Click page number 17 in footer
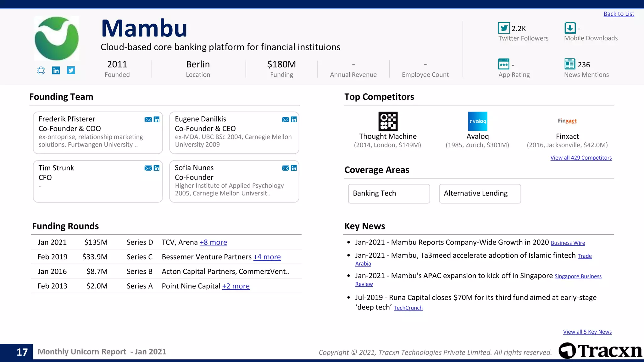The height and width of the screenshot is (362, 644). [22, 352]
